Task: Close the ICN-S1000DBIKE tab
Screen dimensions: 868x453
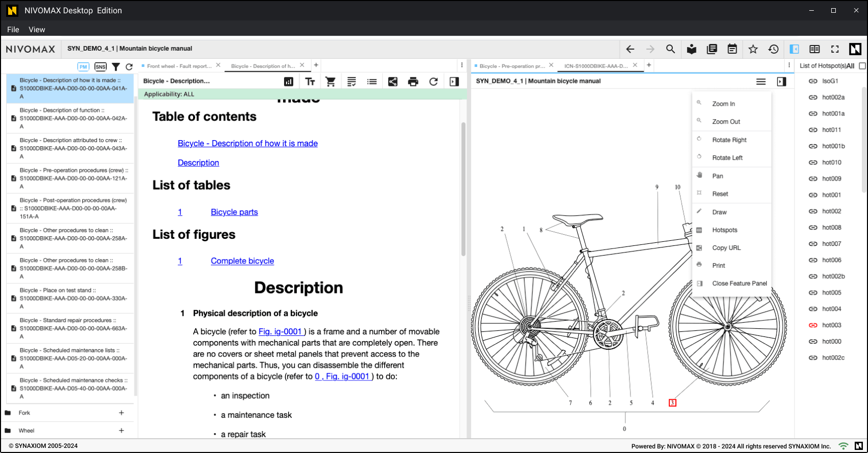Action: (x=635, y=65)
